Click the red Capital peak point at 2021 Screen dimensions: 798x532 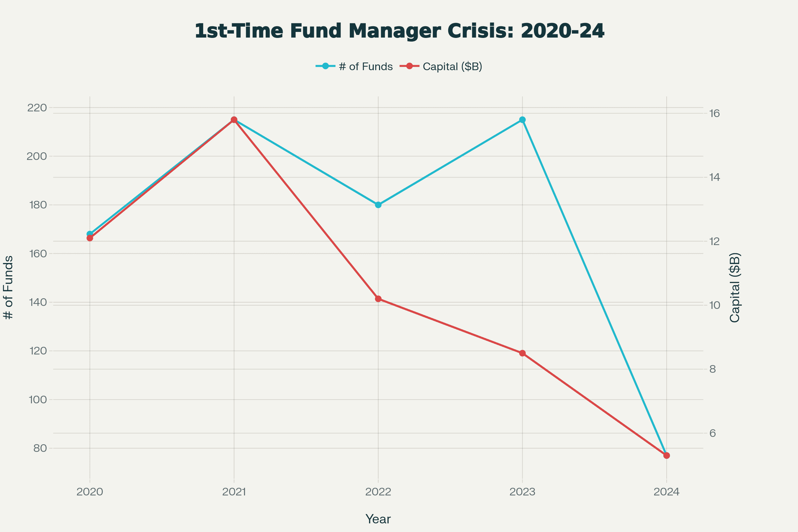click(234, 120)
